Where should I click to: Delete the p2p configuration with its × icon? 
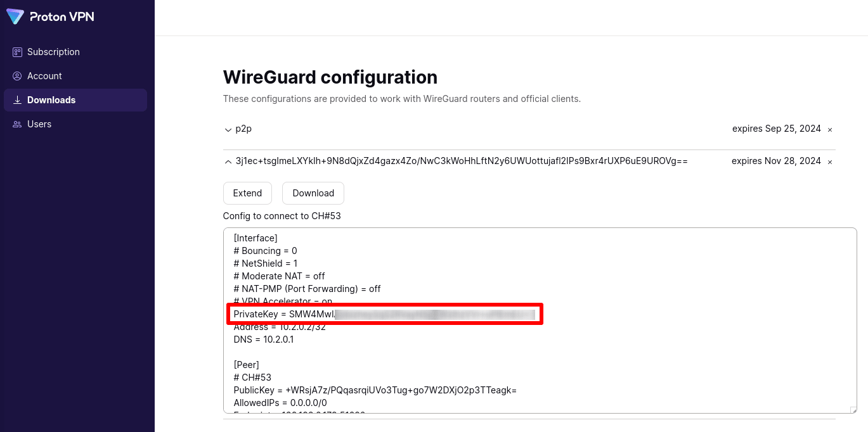point(830,129)
